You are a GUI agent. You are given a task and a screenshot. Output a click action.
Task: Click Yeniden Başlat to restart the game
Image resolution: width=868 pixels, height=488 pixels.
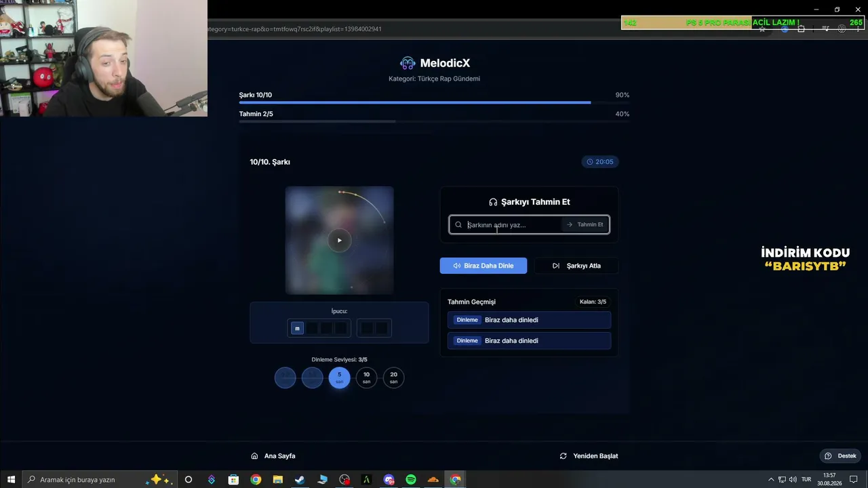point(589,456)
